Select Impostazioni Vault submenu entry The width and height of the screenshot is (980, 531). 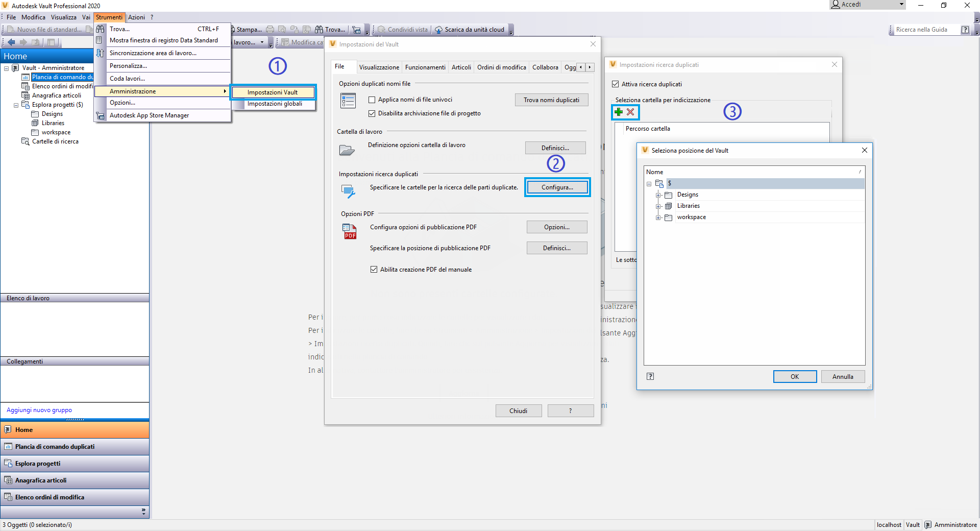click(x=273, y=92)
